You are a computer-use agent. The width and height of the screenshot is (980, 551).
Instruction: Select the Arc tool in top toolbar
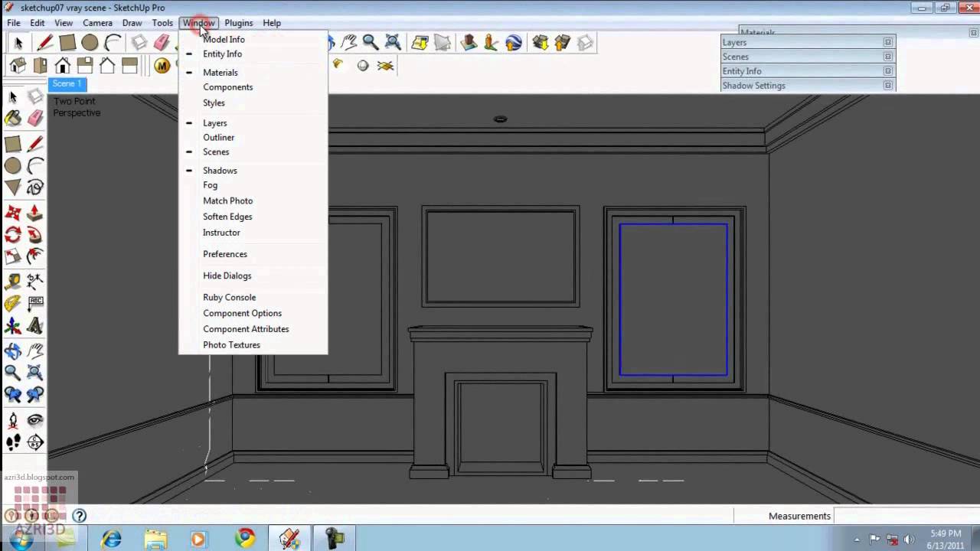pos(113,43)
